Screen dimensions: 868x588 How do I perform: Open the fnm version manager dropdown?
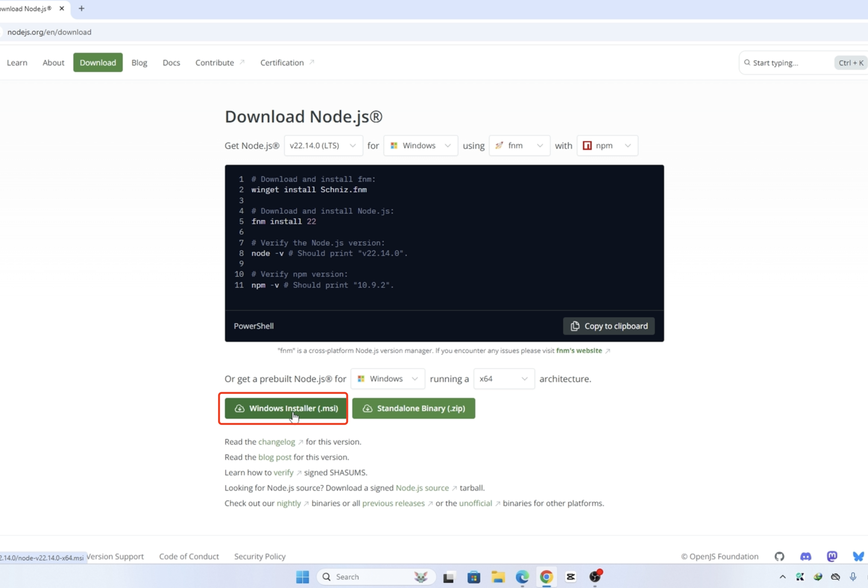[519, 146]
